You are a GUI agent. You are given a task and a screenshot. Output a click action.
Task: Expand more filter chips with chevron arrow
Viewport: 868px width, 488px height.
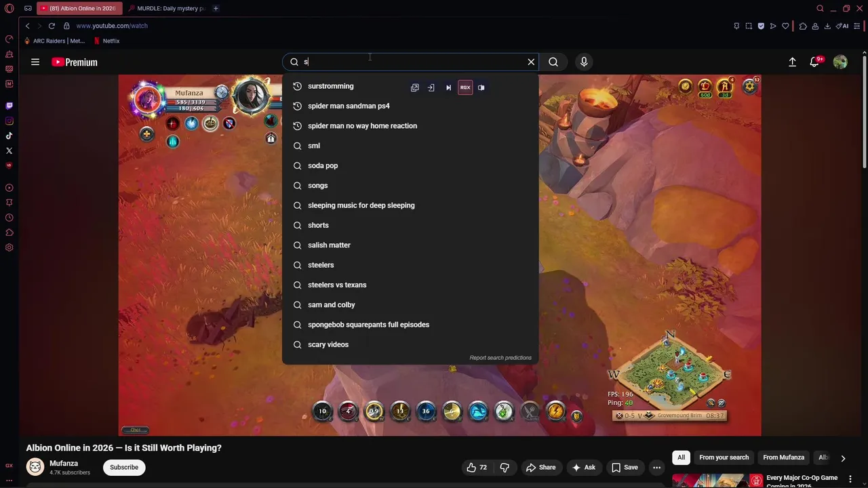(x=843, y=458)
